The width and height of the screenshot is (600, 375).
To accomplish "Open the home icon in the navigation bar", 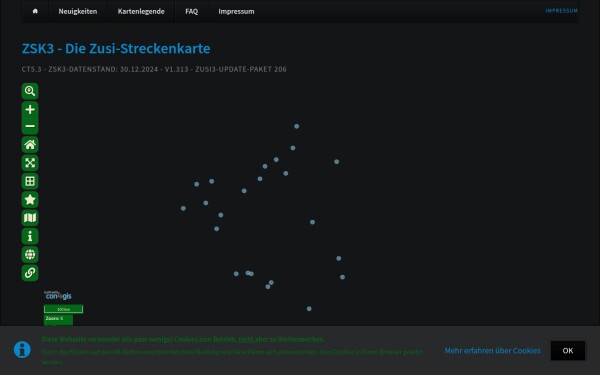I will (35, 11).
